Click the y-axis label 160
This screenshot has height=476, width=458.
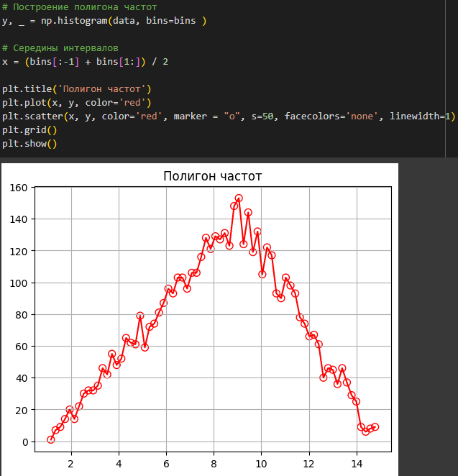coord(19,188)
